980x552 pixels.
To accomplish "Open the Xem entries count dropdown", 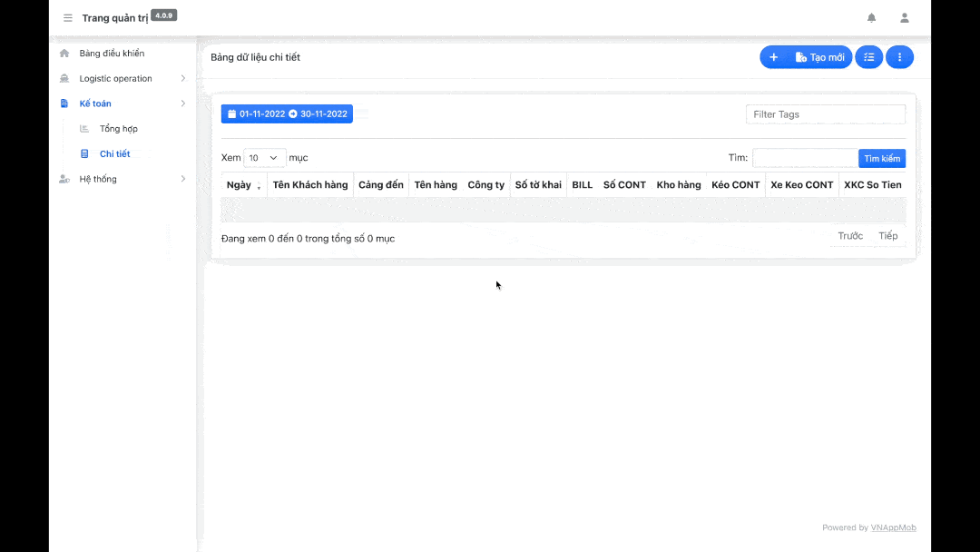I will [x=264, y=158].
